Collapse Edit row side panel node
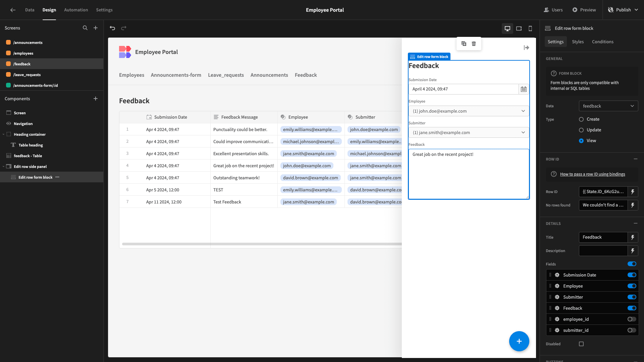644x362 pixels. [x=4, y=167]
